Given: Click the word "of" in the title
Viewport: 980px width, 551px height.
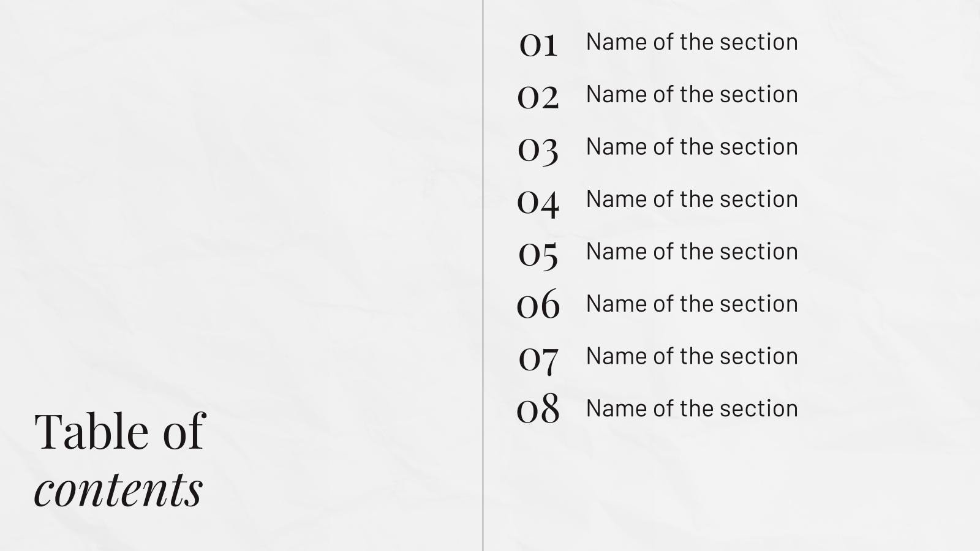Looking at the screenshot, I should (183, 432).
